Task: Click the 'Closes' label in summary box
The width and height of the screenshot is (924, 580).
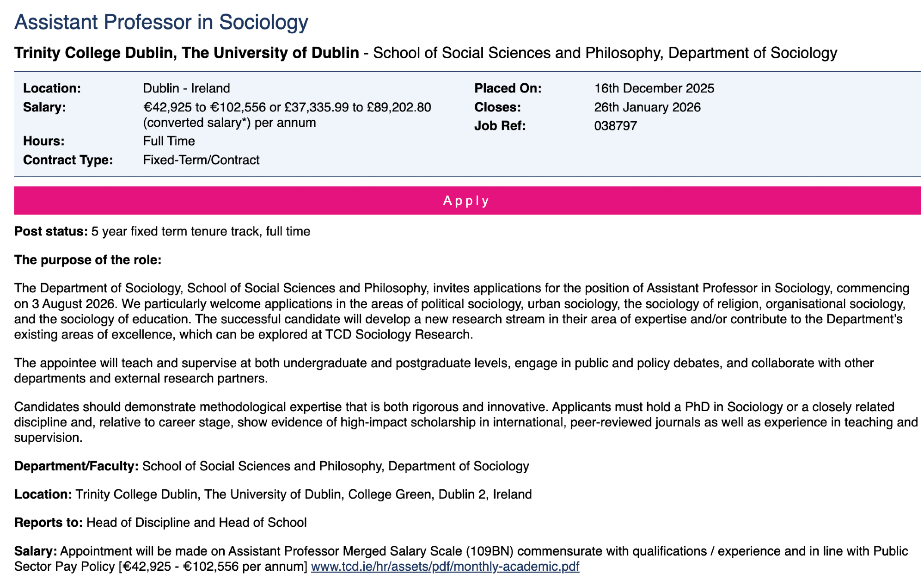Action: coord(497,107)
